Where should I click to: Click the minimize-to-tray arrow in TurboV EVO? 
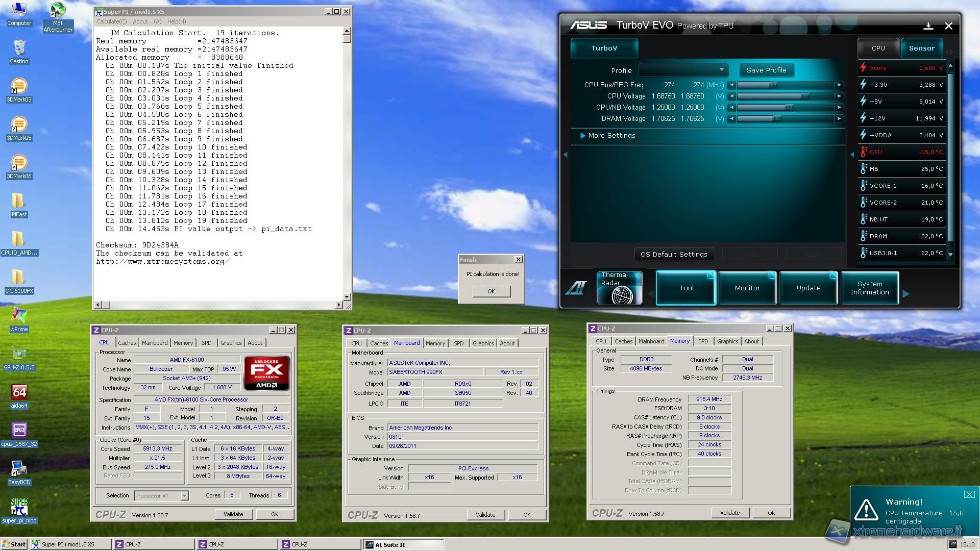[x=928, y=26]
